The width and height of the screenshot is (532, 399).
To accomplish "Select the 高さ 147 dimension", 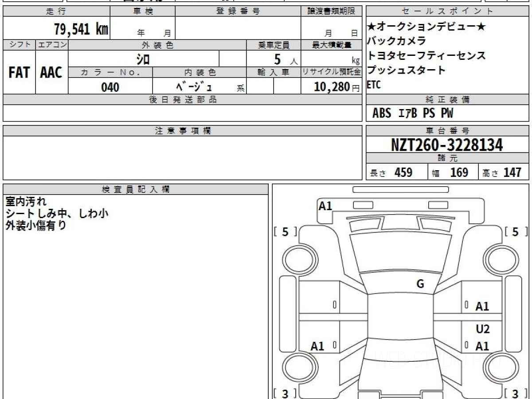I will 502,172.
